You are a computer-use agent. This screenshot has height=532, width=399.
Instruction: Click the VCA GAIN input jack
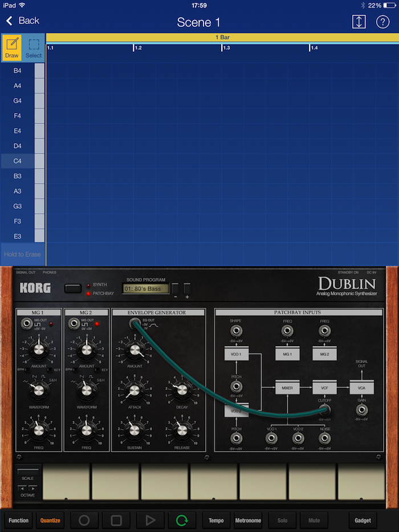[x=362, y=410]
